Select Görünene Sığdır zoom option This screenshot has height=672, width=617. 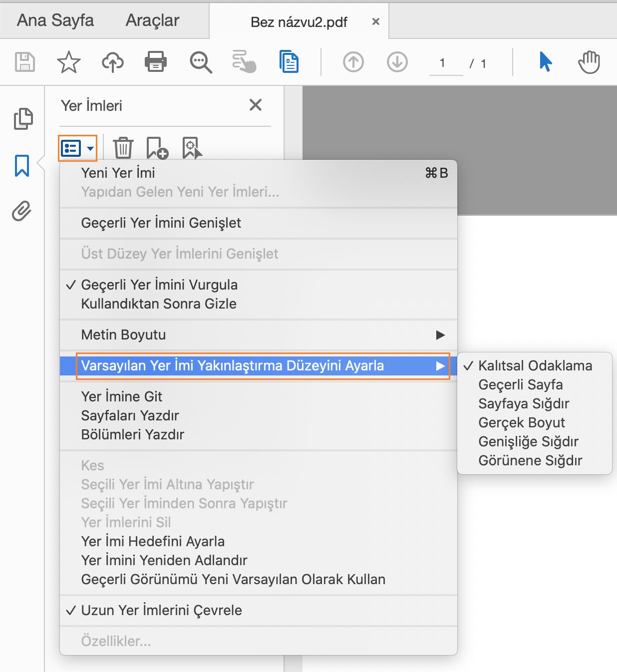pyautogui.click(x=535, y=460)
